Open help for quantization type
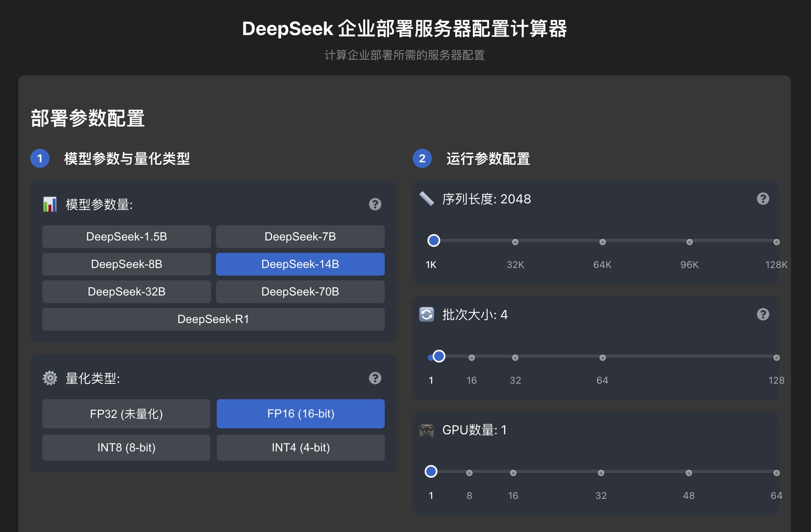Screen dimensions: 811x532 point(375,378)
